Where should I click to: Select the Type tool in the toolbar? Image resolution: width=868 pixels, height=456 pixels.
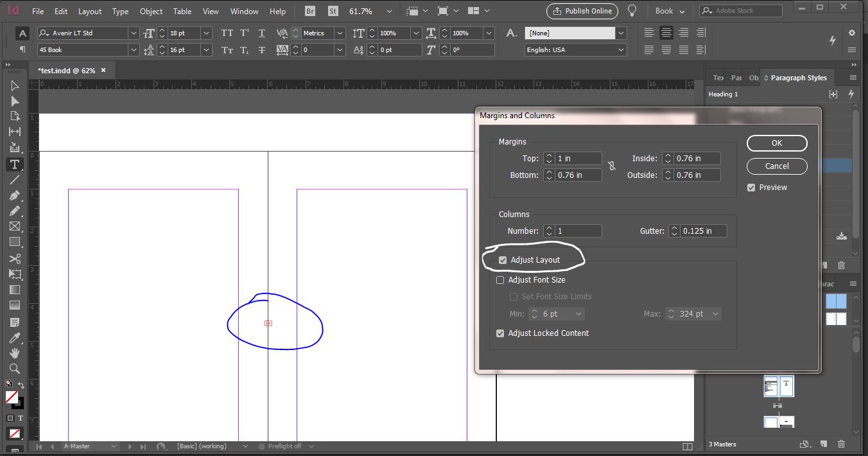click(x=14, y=164)
